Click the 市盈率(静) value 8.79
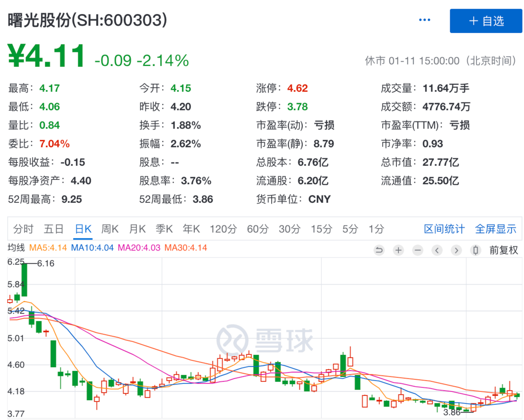Screen dimensions: 524x420 (324, 144)
